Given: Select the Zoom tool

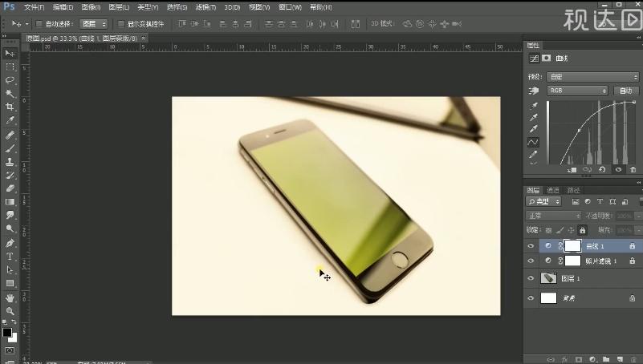Looking at the screenshot, I should (10, 311).
